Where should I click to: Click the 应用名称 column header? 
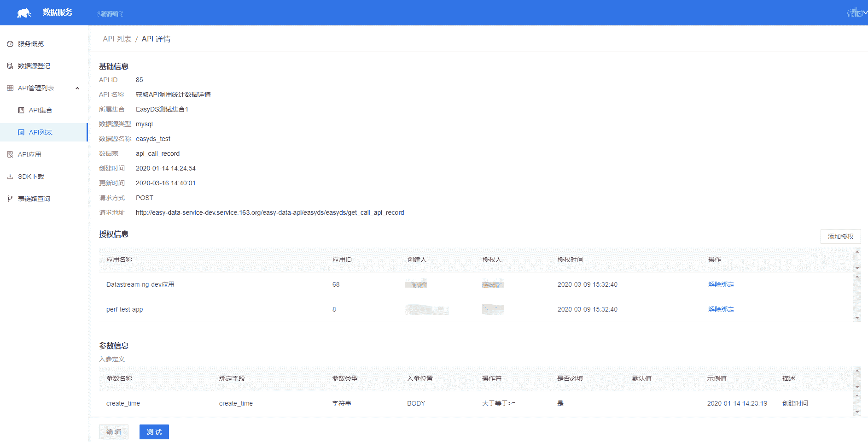click(x=119, y=259)
